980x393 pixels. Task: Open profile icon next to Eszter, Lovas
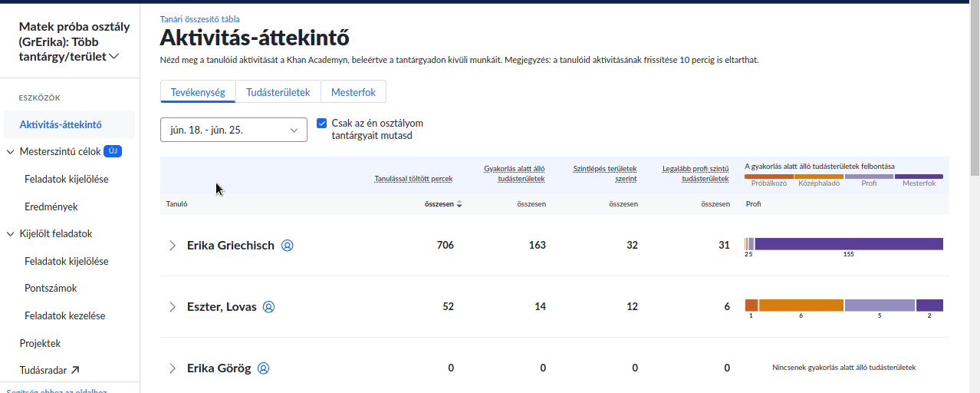point(269,307)
